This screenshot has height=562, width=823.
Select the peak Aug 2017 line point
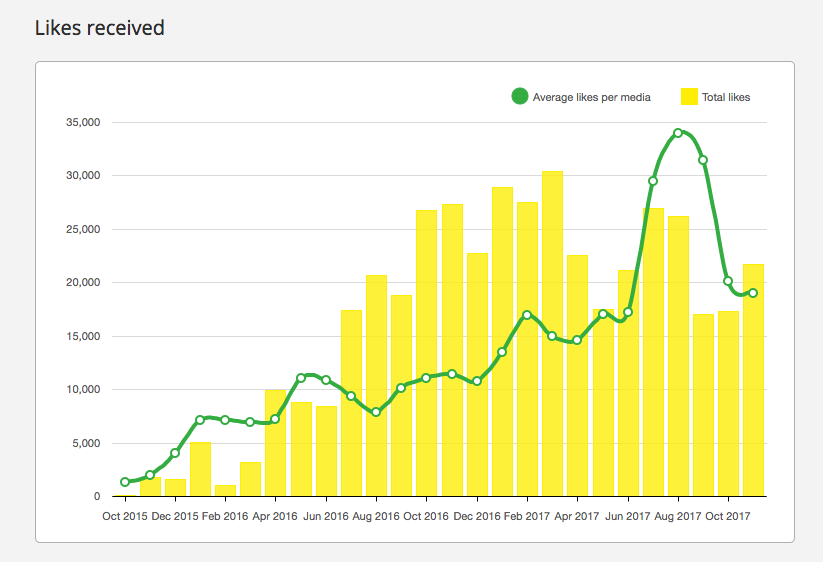[678, 133]
